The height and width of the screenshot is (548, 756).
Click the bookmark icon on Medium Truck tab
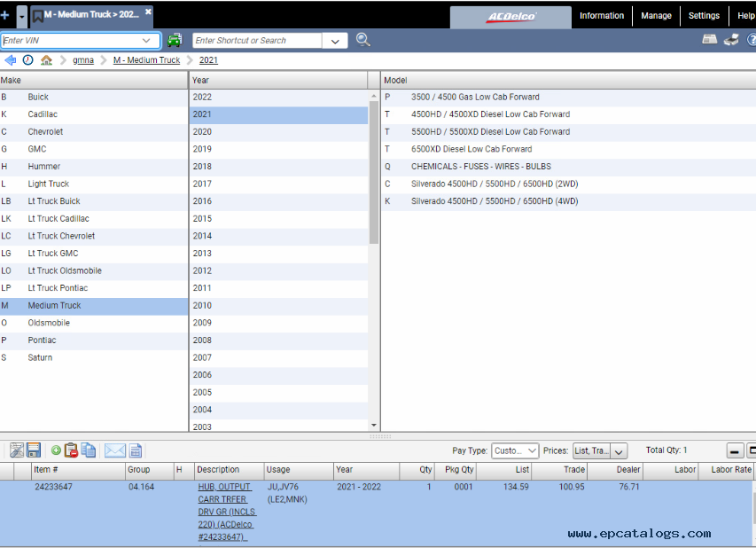pos(37,16)
